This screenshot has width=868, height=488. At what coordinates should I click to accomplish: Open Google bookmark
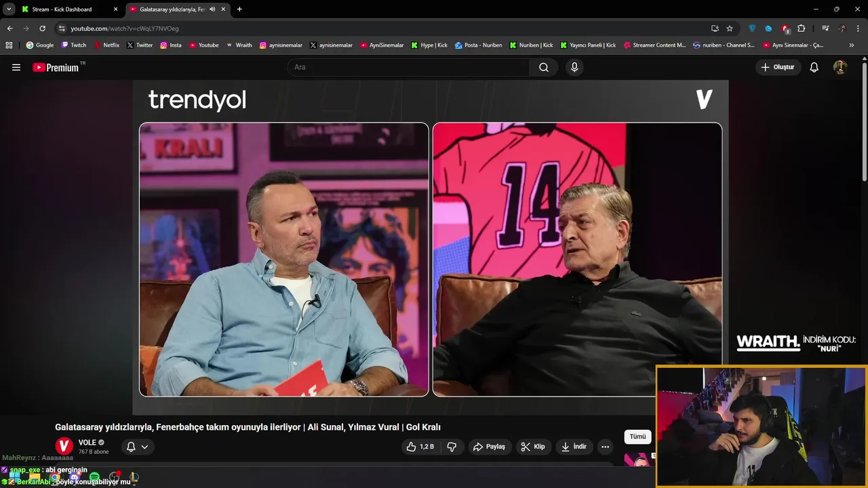pos(40,45)
